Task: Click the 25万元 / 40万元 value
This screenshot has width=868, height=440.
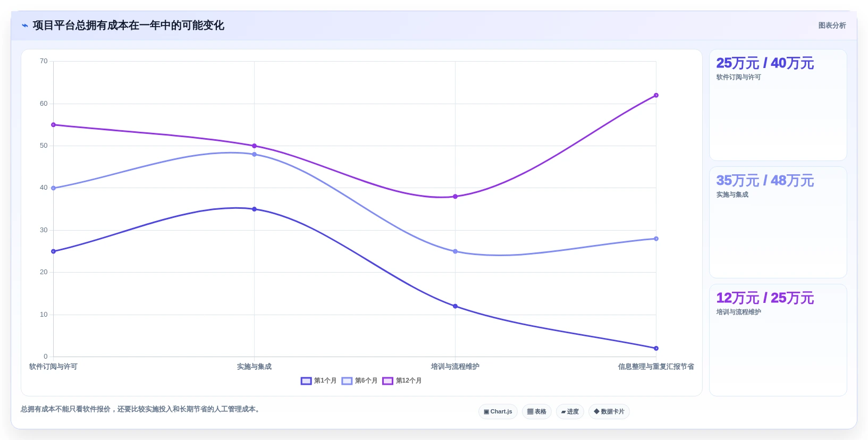Action: 765,63
